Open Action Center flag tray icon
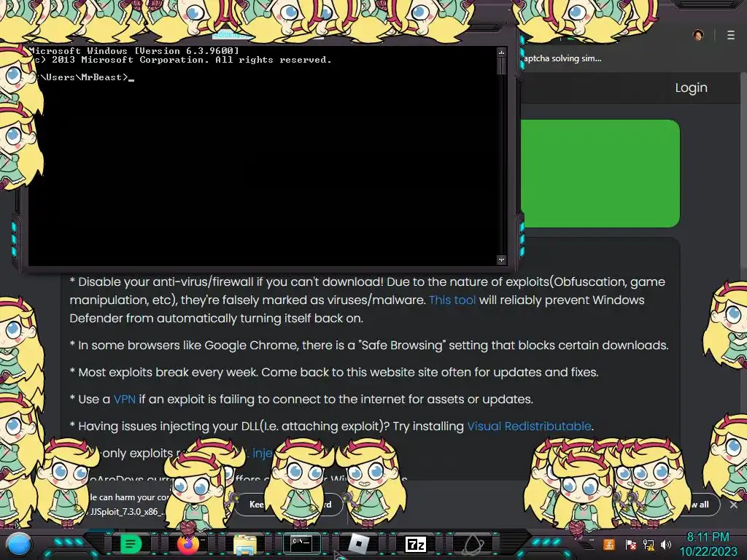Image resolution: width=747 pixels, height=560 pixels. [630, 544]
